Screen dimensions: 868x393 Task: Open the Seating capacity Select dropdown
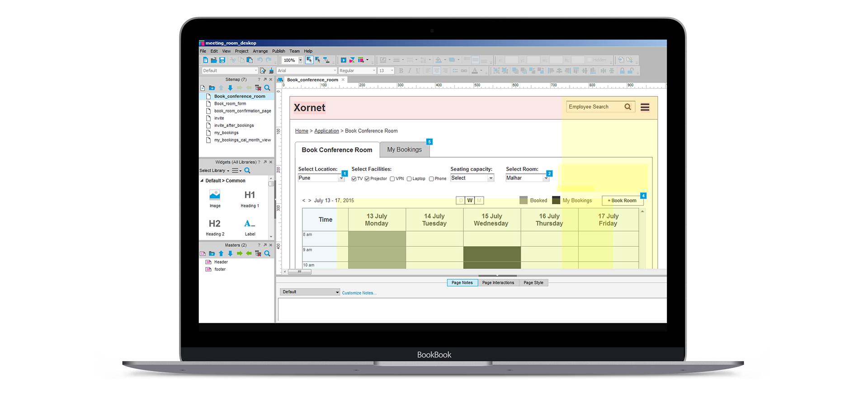point(472,178)
